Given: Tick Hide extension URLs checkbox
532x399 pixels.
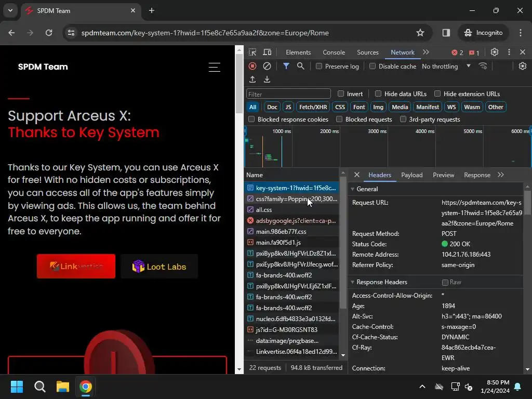Looking at the screenshot, I should (x=437, y=94).
